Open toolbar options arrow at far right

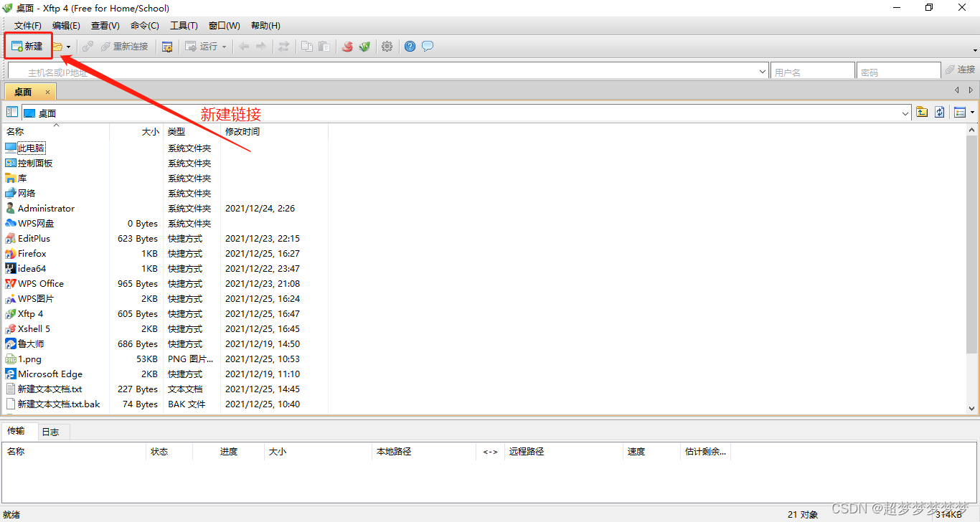click(x=974, y=50)
